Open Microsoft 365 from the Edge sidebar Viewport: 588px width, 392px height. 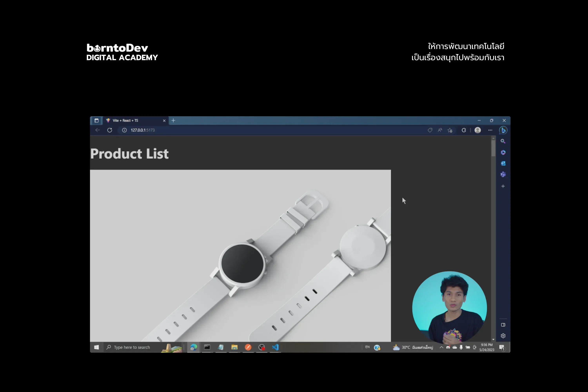[x=503, y=152]
